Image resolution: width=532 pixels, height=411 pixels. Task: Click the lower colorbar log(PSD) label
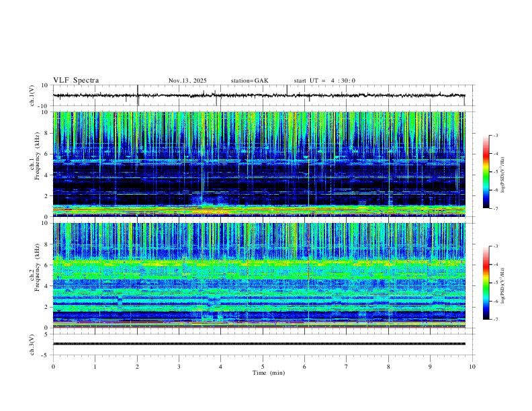tap(502, 285)
